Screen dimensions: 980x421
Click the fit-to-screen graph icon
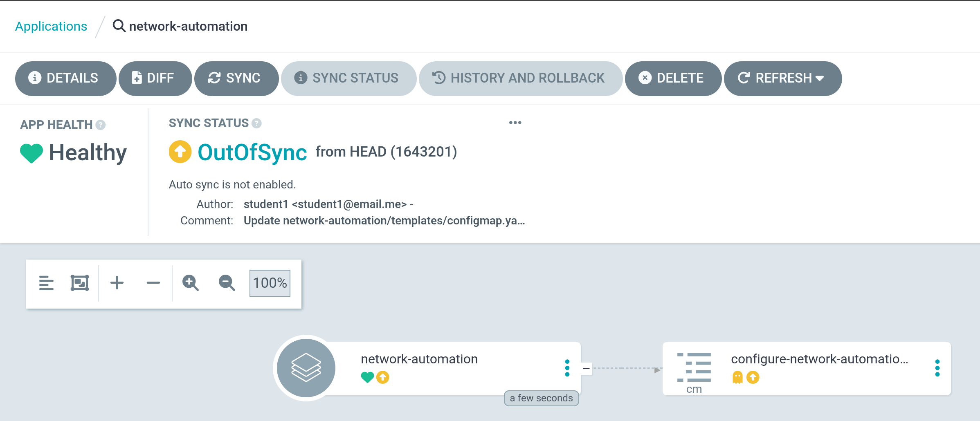click(x=80, y=283)
